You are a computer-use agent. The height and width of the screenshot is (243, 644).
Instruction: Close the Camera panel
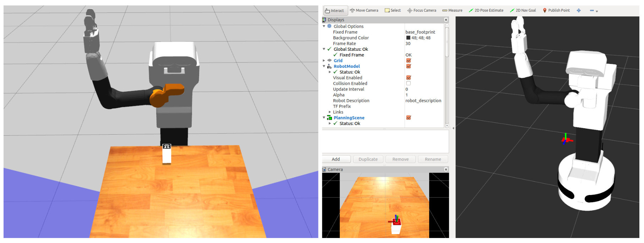coord(446,169)
